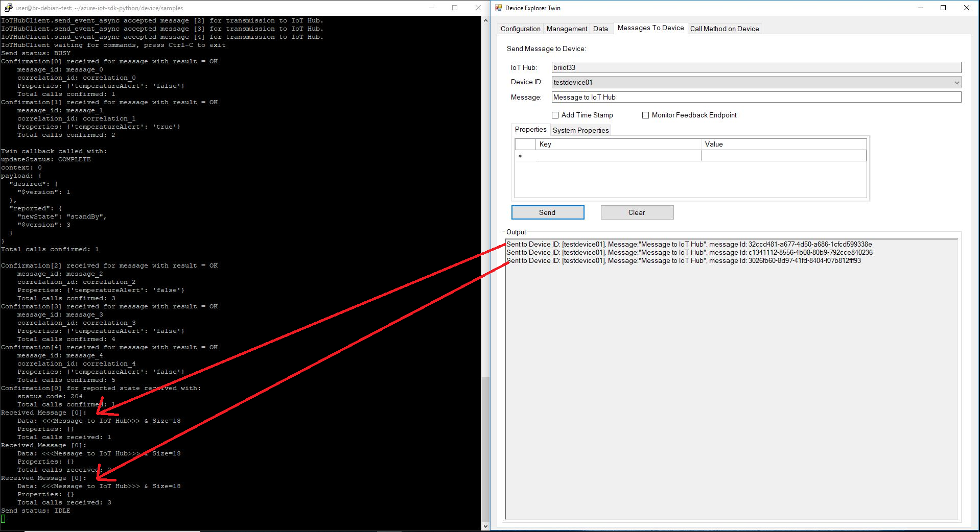Select the Messages To Device tab

[x=650, y=28]
